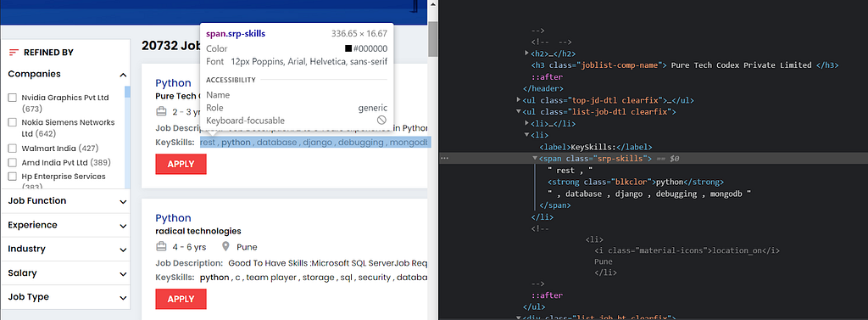The width and height of the screenshot is (868, 320).
Task: Open the Python job at radical technologies
Action: [x=173, y=218]
